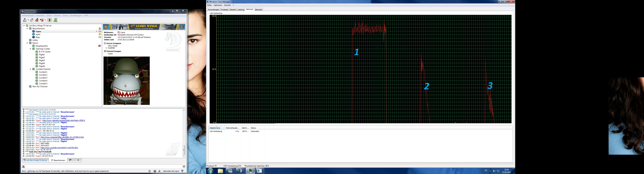Image resolution: width=644 pixels, height=174 pixels.
Task: Switch to the Anwendungen tab
Action: 213,10
